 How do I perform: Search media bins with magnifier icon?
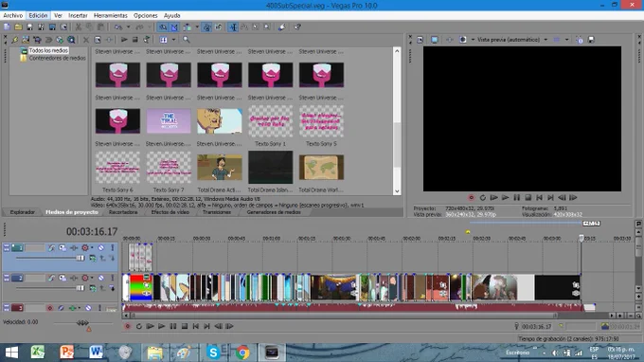coord(187,40)
